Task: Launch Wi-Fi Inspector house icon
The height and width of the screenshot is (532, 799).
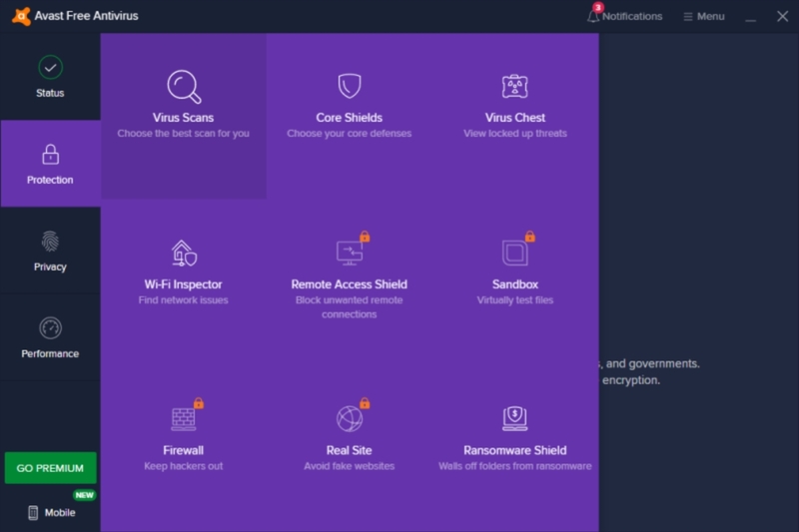Action: click(x=184, y=253)
